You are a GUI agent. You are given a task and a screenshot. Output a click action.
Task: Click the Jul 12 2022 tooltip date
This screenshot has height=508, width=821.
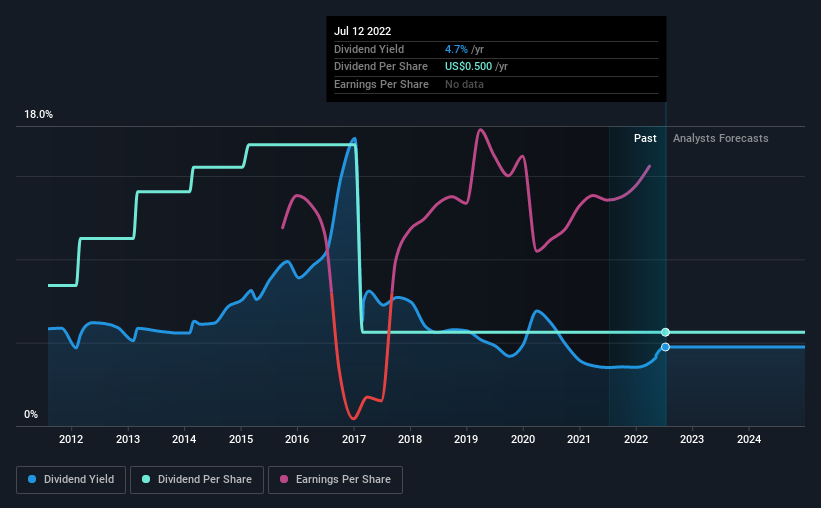click(x=362, y=31)
